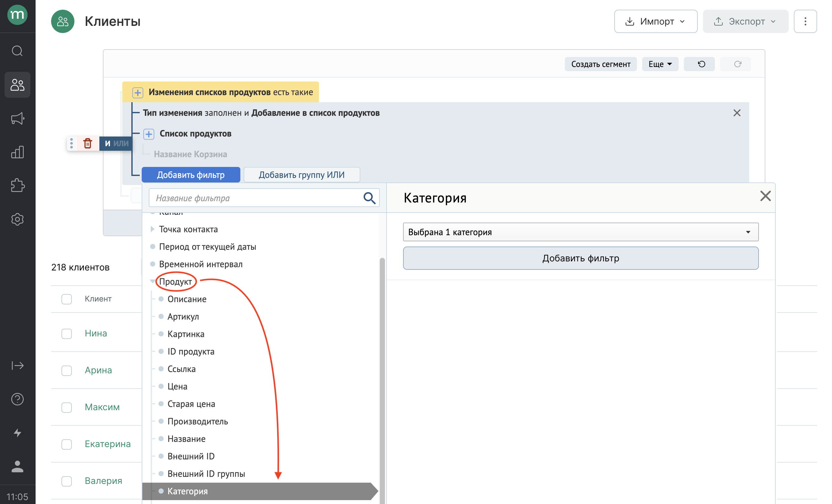Viewport: 832px width, 504px height.
Task: Open the Выбрана 1 категория dropdown
Action: click(x=580, y=232)
